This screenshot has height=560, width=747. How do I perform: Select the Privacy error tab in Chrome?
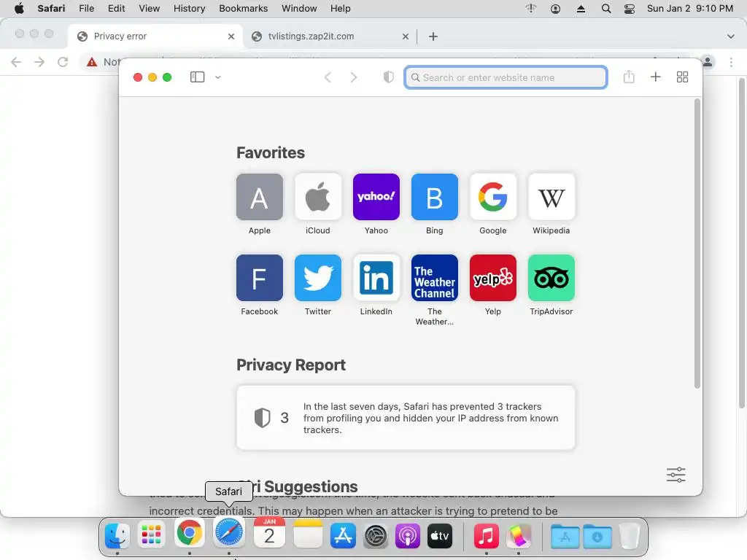[155, 36]
